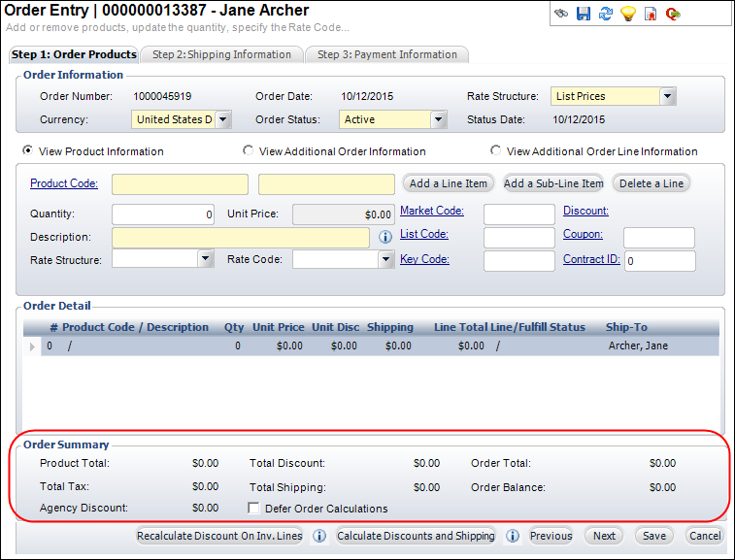Click the yellow lightbulb tips icon
Screen dimensions: 735x560
tap(628, 14)
